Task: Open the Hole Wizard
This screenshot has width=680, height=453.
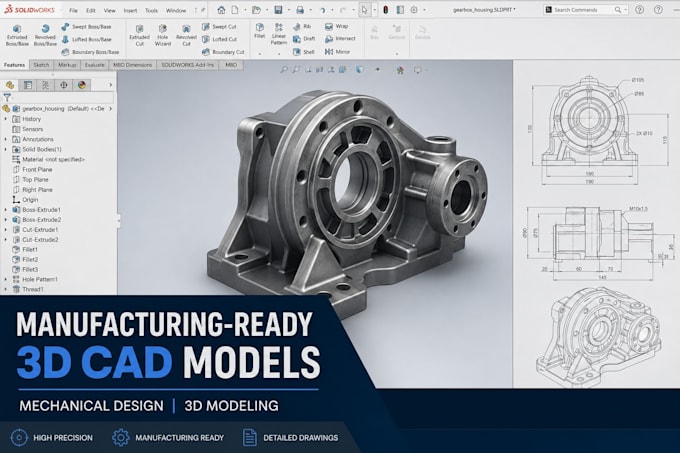Action: pyautogui.click(x=163, y=35)
